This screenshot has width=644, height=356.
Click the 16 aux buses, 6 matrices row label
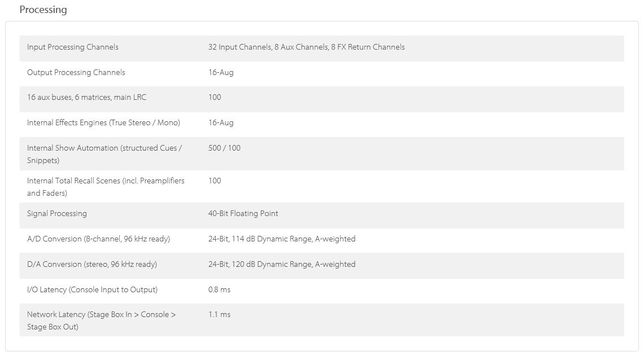point(86,97)
